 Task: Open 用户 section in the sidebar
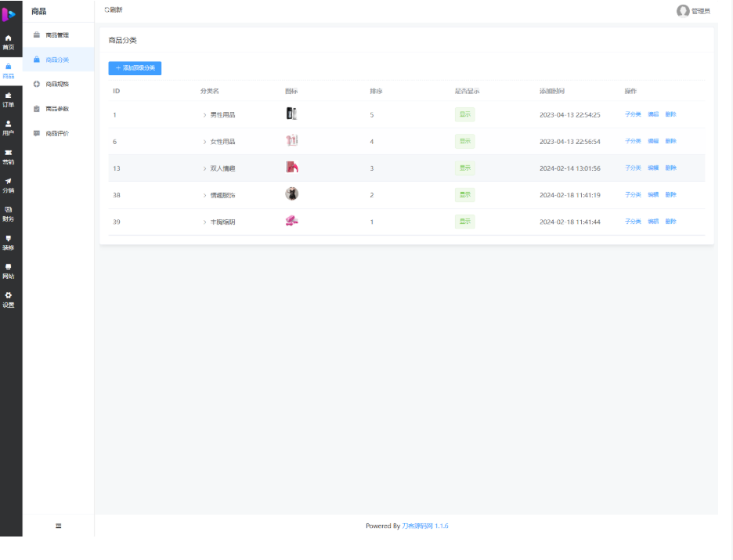pyautogui.click(x=9, y=128)
